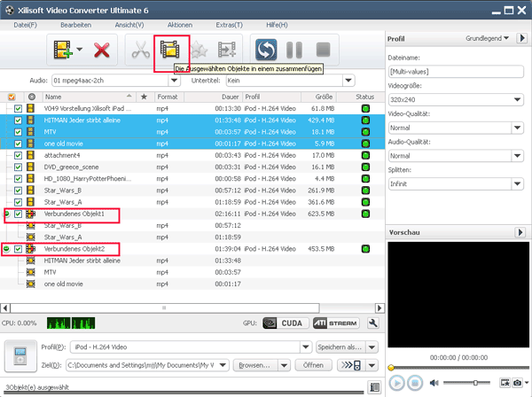The height and width of the screenshot is (397, 532).
Task: Open the Audio-Qualität dropdown
Action: (x=517, y=156)
